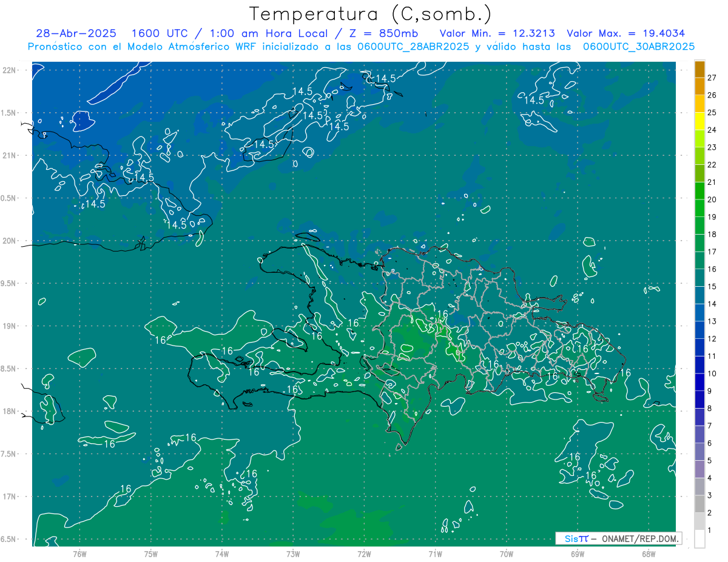728x562 pixels.
Task: Click the yellow colorbar segment between 24 and 25
Action: [699, 121]
